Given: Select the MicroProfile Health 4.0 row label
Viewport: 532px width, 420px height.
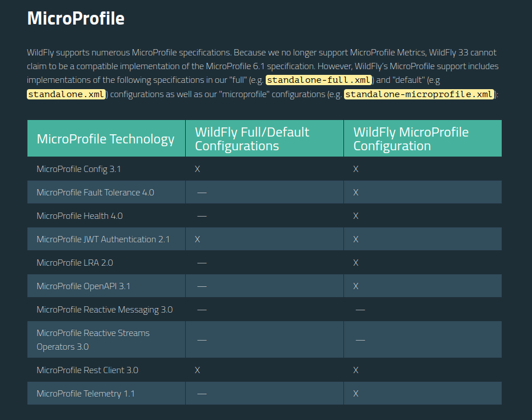Looking at the screenshot, I should pos(79,216).
